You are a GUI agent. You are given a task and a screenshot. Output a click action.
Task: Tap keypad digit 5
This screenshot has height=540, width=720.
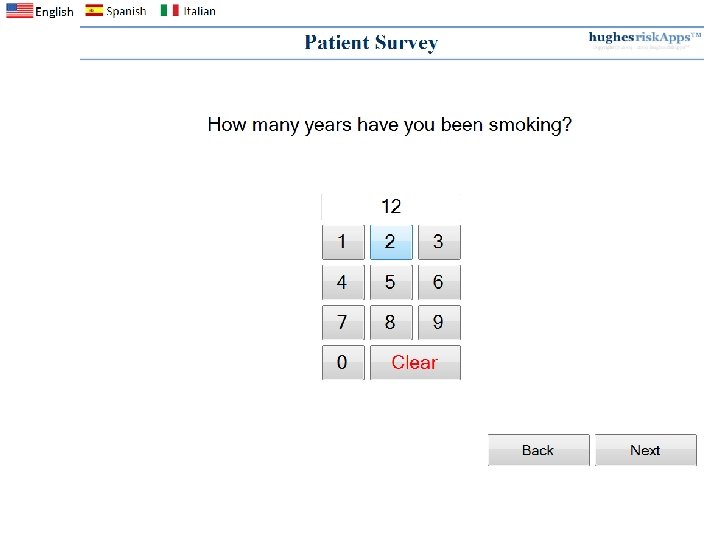click(391, 282)
